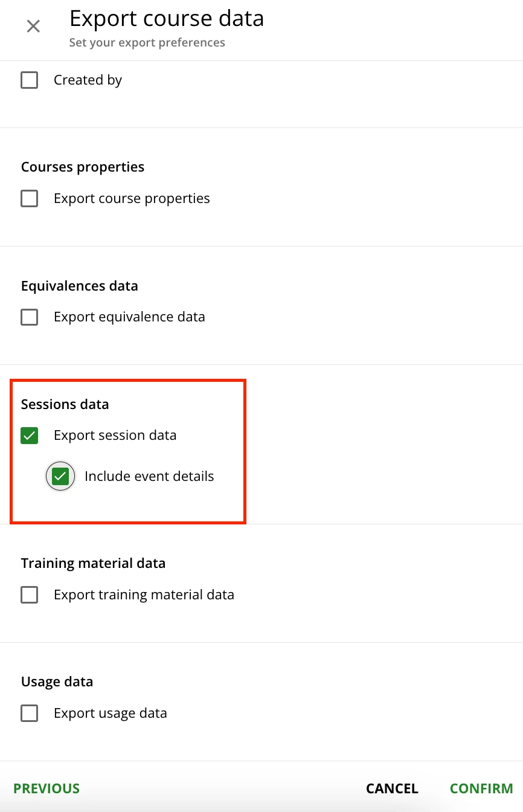Uncheck the green Export session data box
The image size is (523, 812).
pyautogui.click(x=30, y=436)
